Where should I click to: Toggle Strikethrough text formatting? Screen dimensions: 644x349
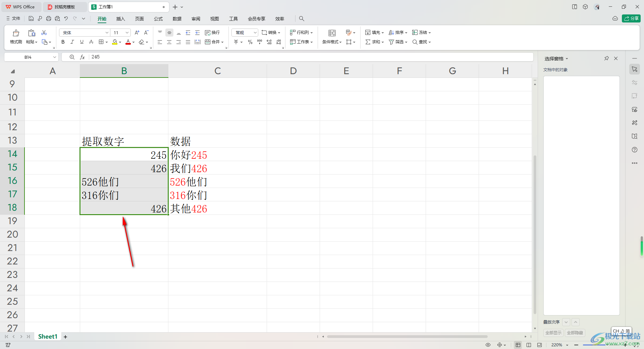coord(91,42)
